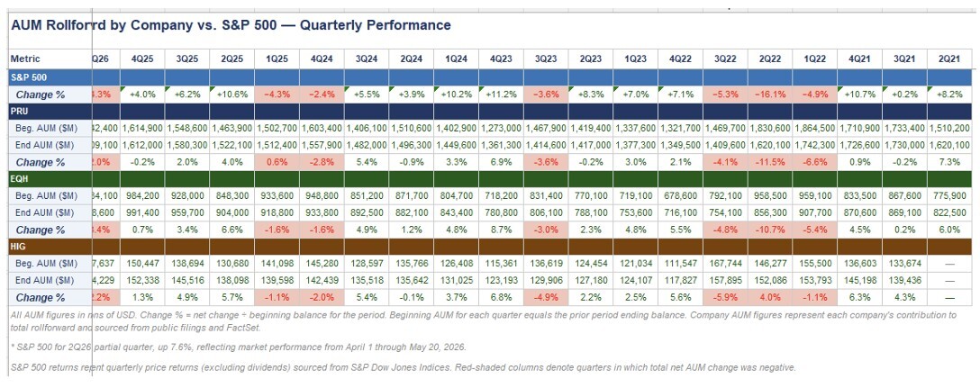This screenshot has height=388, width=980.
Task: Select the HIG brown header row label
Action: point(50,246)
